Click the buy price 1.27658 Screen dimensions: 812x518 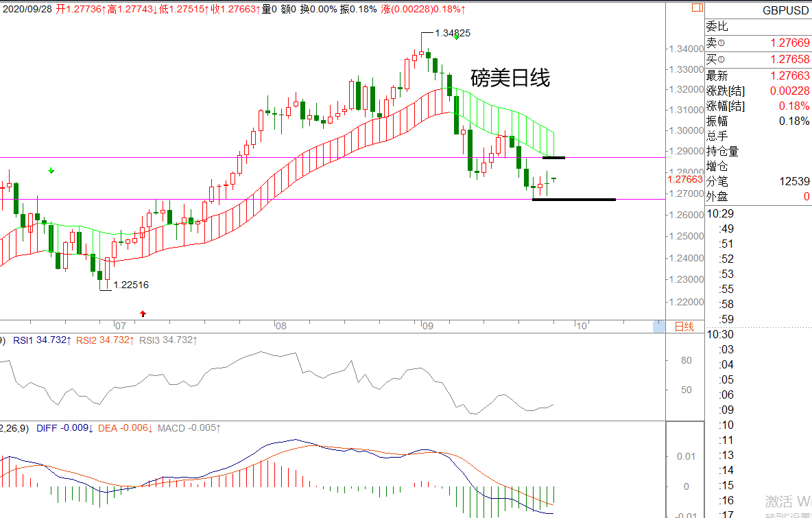[790, 59]
